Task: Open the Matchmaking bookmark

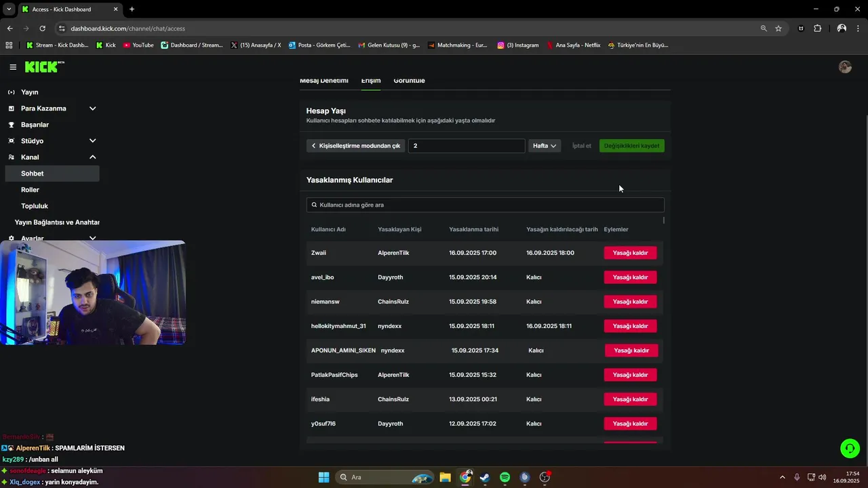Action: (x=457, y=45)
